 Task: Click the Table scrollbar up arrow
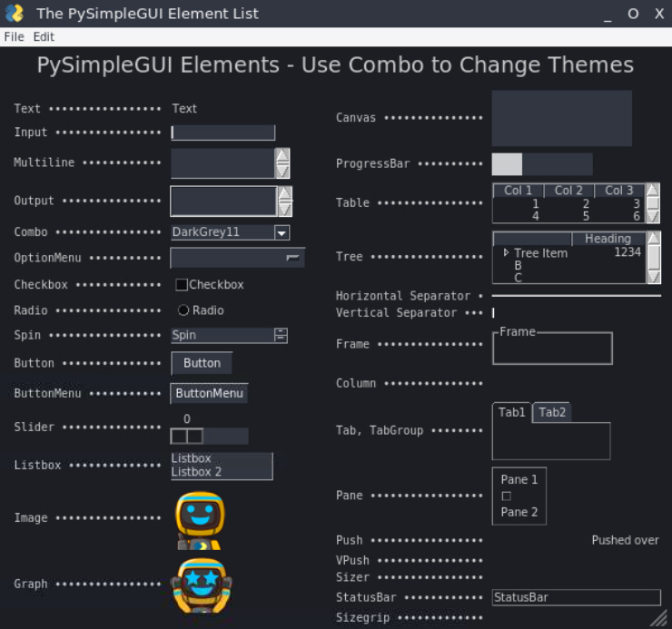tap(652, 191)
